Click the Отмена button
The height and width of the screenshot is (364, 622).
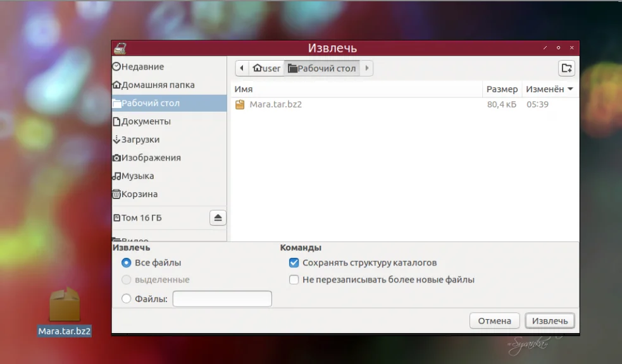(495, 321)
